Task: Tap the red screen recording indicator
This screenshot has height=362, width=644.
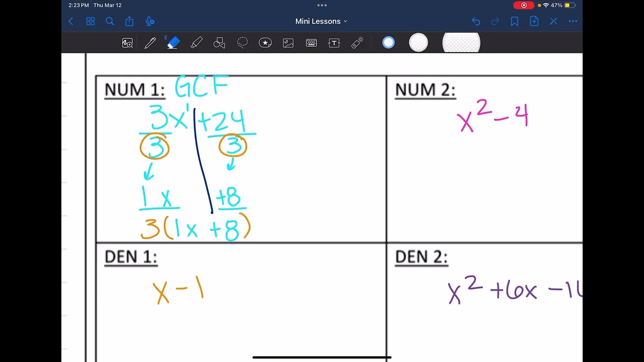Action: [524, 5]
